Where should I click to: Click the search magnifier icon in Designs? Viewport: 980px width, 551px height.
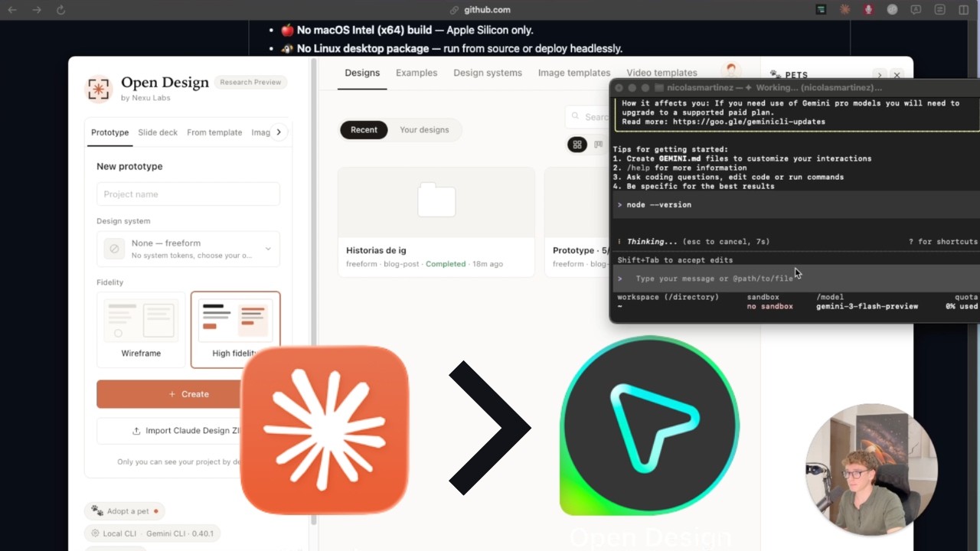click(x=577, y=117)
